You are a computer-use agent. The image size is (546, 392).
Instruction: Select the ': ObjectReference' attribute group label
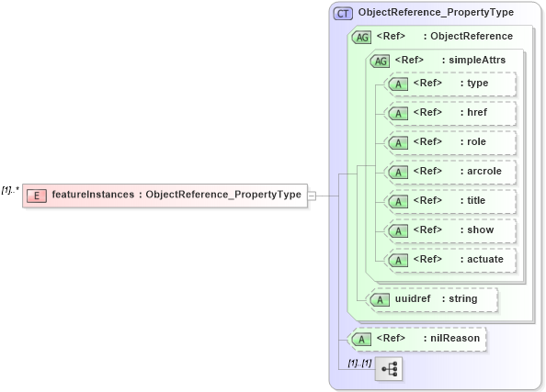coord(468,36)
